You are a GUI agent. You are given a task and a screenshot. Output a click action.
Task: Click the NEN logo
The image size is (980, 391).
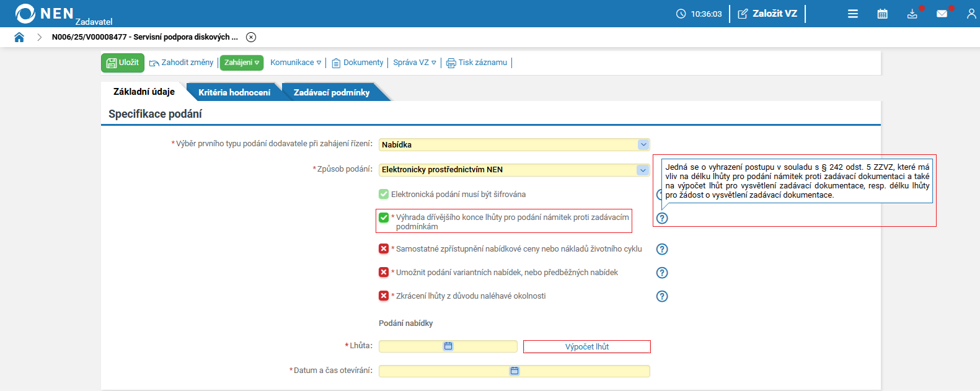[45, 14]
